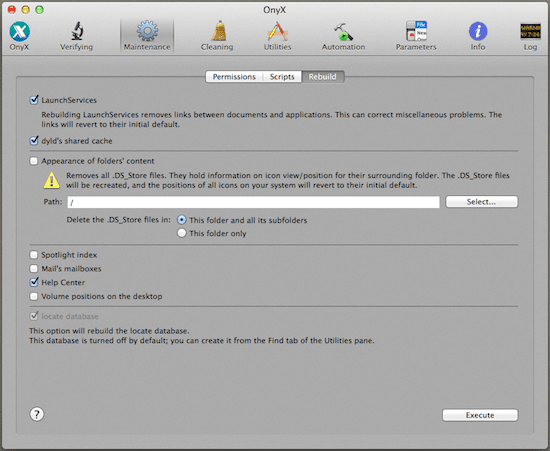Click the Execute button
Image resolution: width=550 pixels, height=451 pixels.
[480, 415]
